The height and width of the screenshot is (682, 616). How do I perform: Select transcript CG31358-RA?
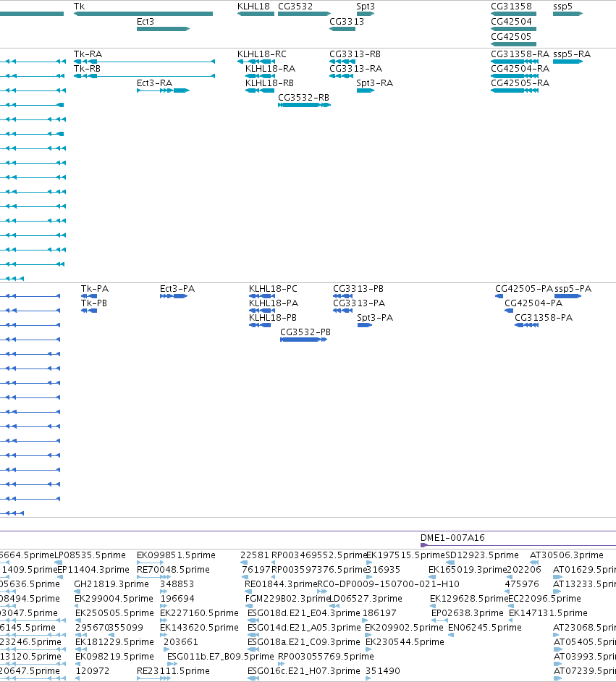[x=515, y=62]
